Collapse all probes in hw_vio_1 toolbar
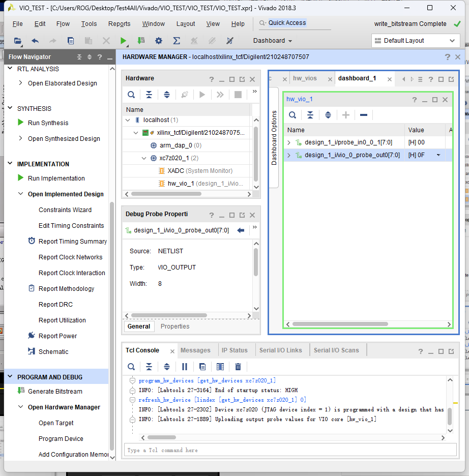This screenshot has height=476, width=469. [310, 115]
